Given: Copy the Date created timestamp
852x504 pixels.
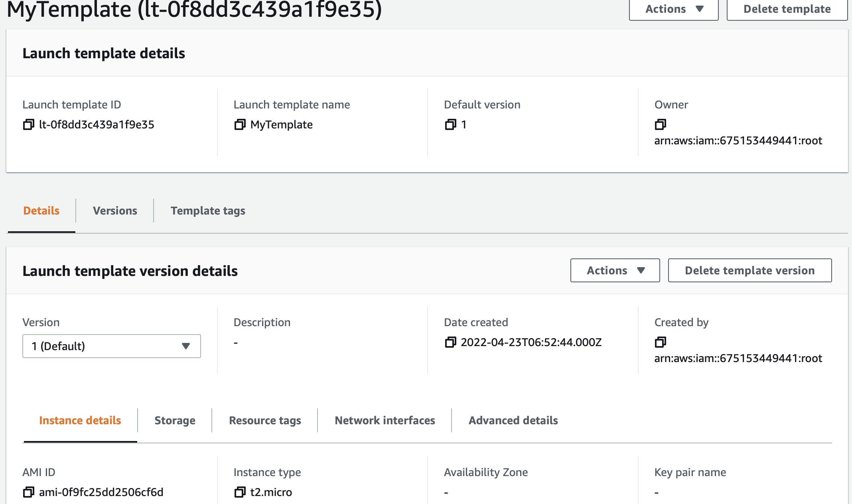Looking at the screenshot, I should [450, 343].
